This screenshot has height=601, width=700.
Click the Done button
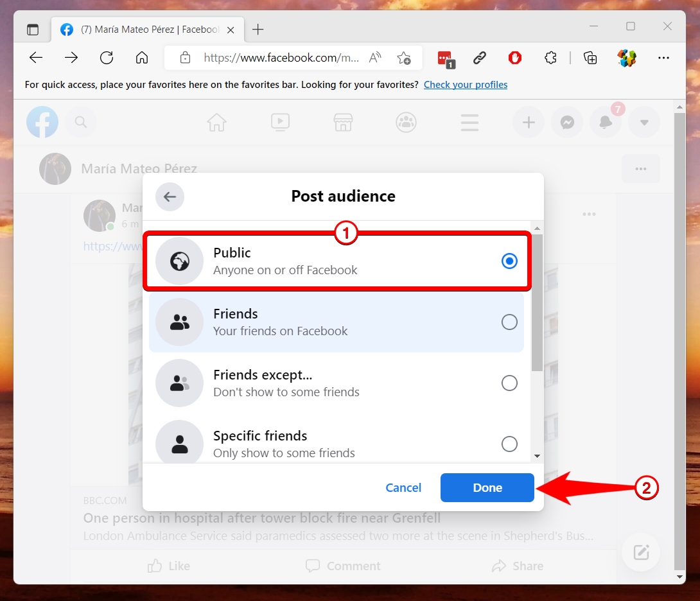[x=487, y=487]
